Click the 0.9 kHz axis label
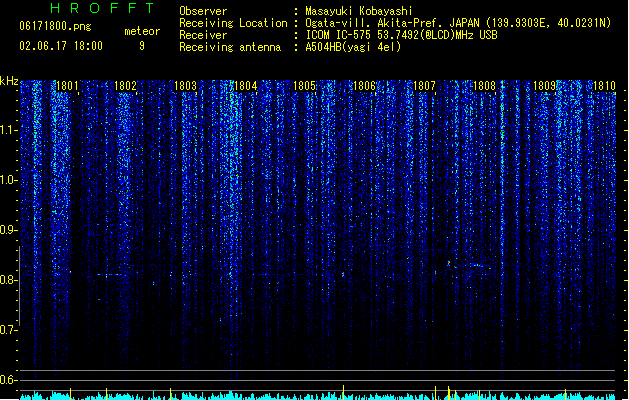 click(8, 230)
